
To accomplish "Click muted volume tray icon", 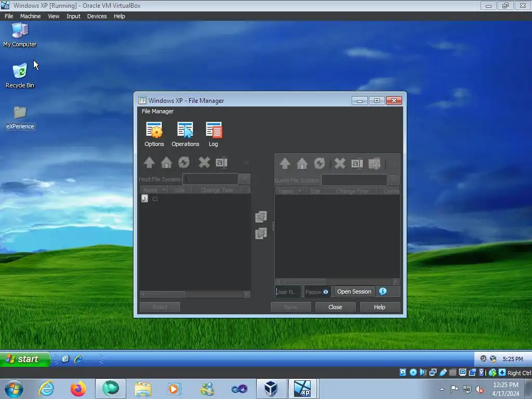I will point(480,390).
